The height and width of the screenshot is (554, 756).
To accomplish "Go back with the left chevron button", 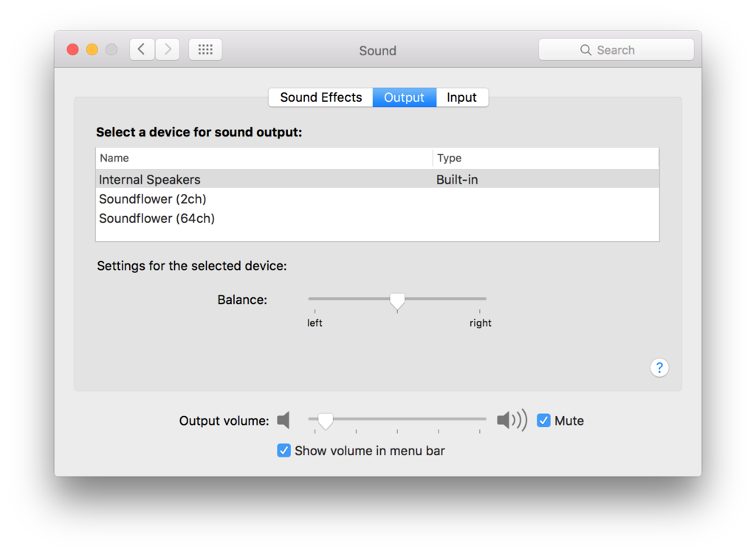I will tap(142, 49).
